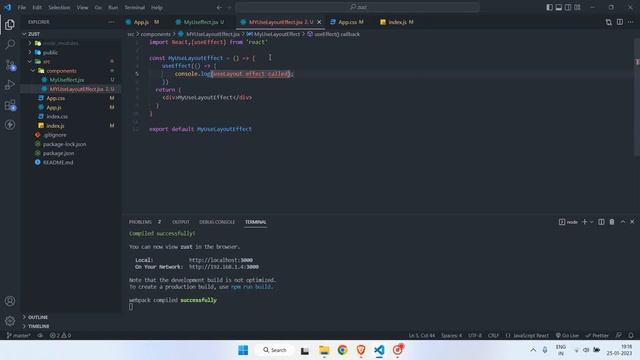Open MyUseffect.jsx in the explorer tree
The width and height of the screenshot is (640, 360).
coord(67,80)
